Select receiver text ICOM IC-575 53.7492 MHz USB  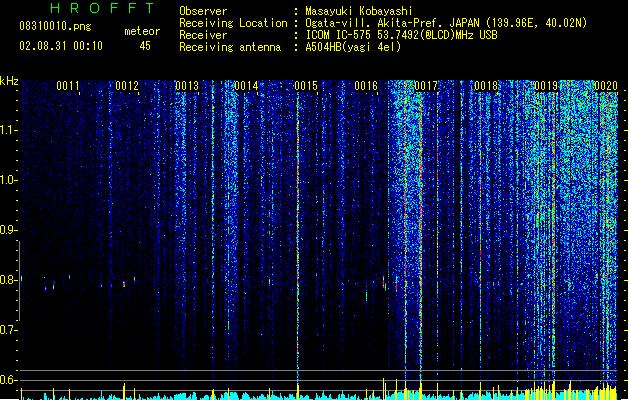(x=401, y=35)
